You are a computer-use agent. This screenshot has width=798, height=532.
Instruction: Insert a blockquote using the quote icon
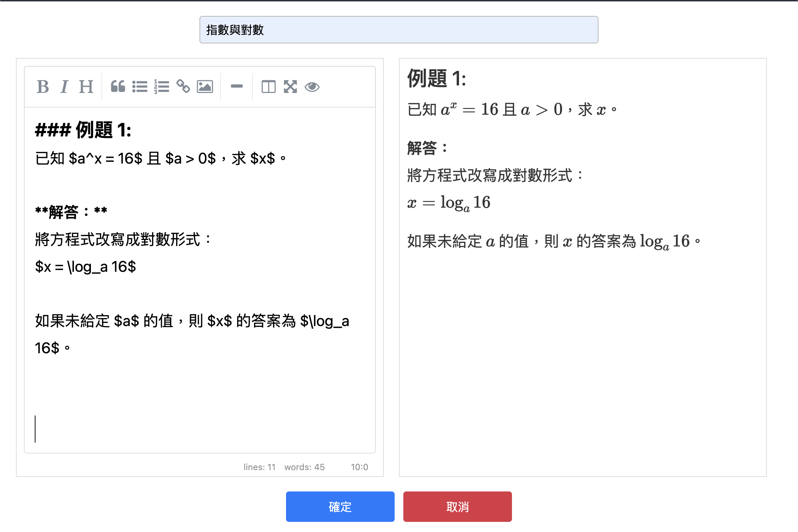(x=118, y=87)
